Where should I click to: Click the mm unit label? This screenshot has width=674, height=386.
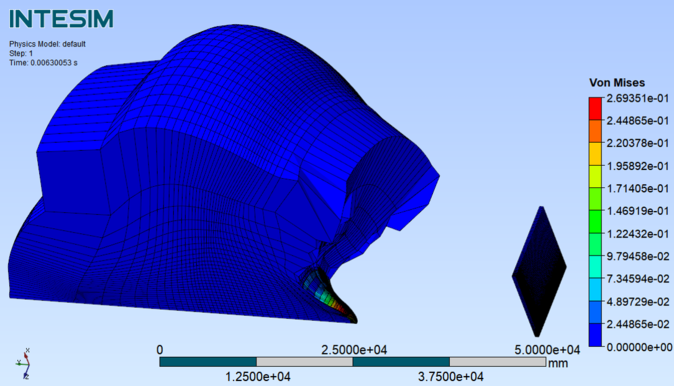tap(558, 363)
